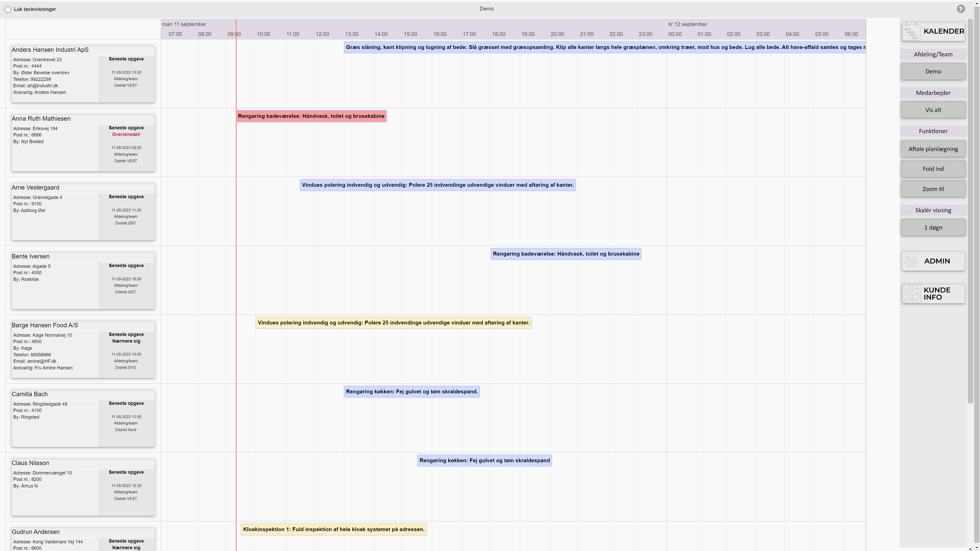980x551 pixels.
Task: Open the Demo department button
Action: point(933,71)
